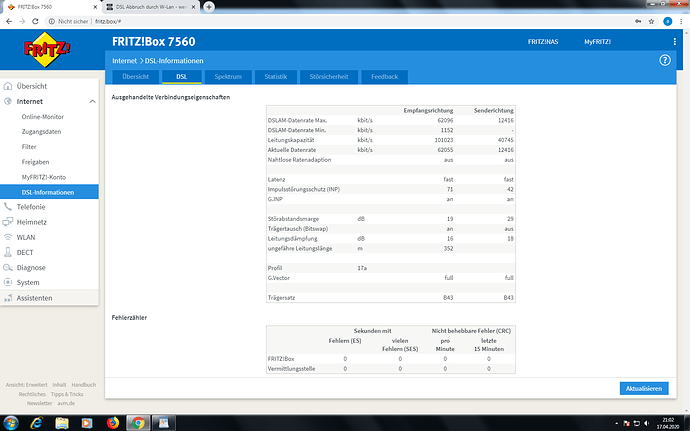This screenshot has height=431, width=690.
Task: Open the Statistik tab
Action: 276,77
